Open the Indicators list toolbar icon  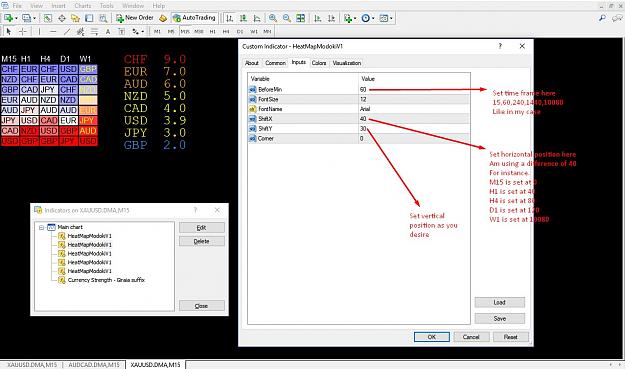click(x=348, y=18)
